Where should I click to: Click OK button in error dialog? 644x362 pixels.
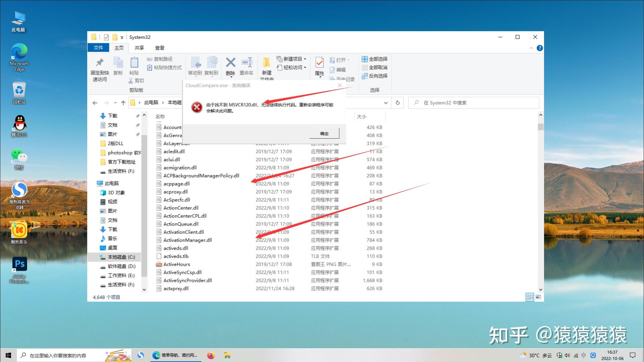point(324,133)
